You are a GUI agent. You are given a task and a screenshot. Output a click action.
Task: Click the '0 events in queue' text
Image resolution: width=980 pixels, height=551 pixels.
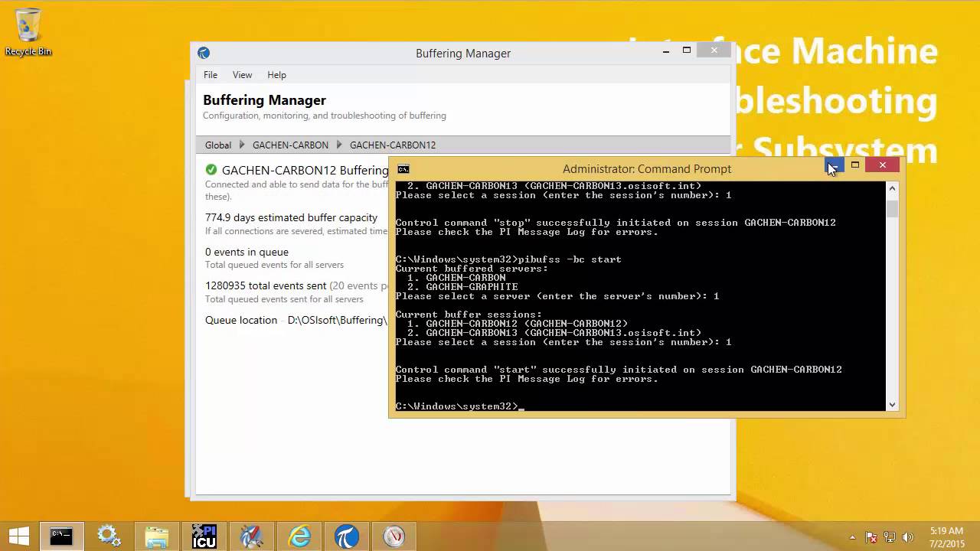(x=247, y=253)
